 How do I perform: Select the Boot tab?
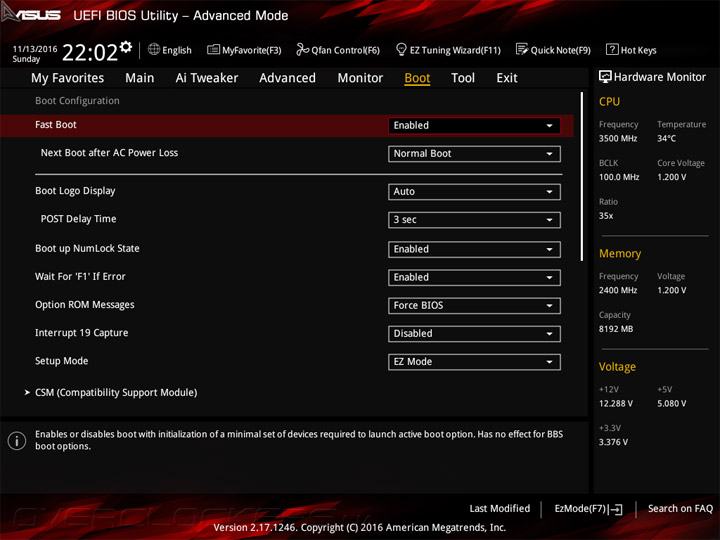[x=417, y=78]
